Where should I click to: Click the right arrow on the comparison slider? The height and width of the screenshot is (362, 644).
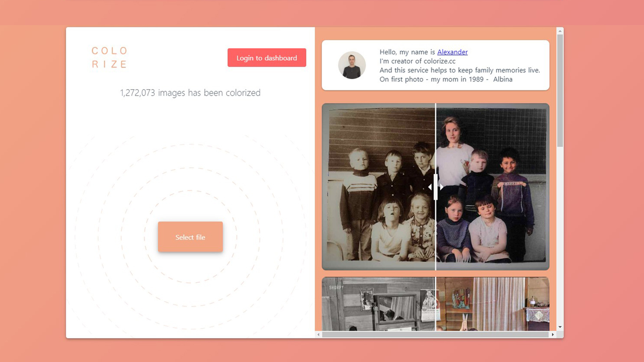point(442,187)
